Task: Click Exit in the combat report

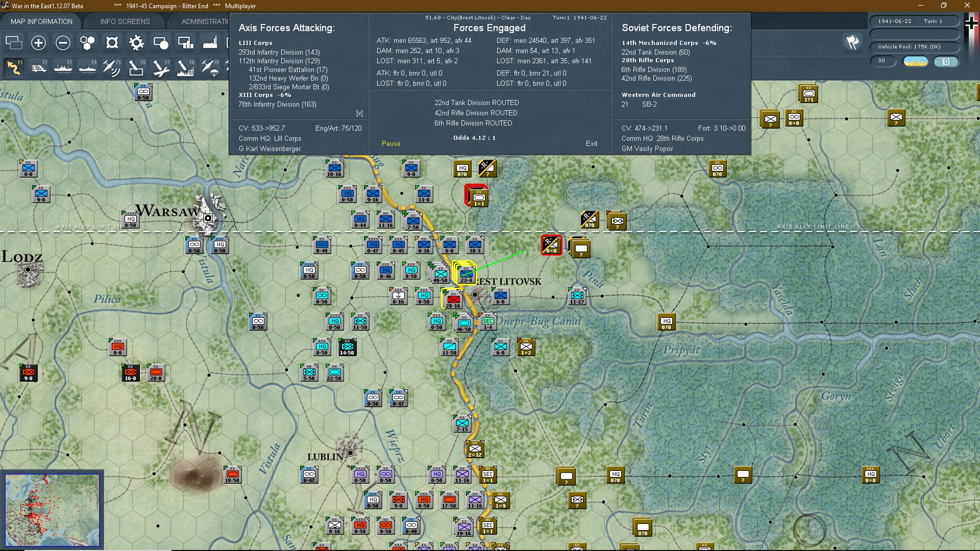Action: [592, 144]
